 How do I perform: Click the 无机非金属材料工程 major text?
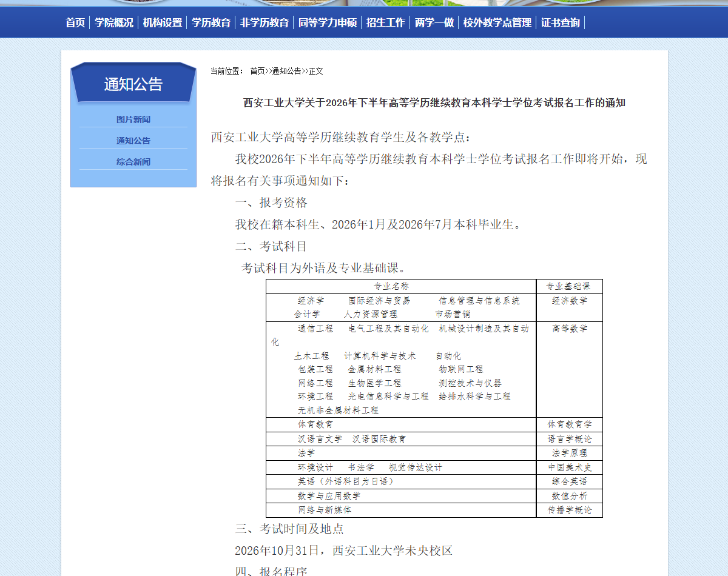coord(338,410)
